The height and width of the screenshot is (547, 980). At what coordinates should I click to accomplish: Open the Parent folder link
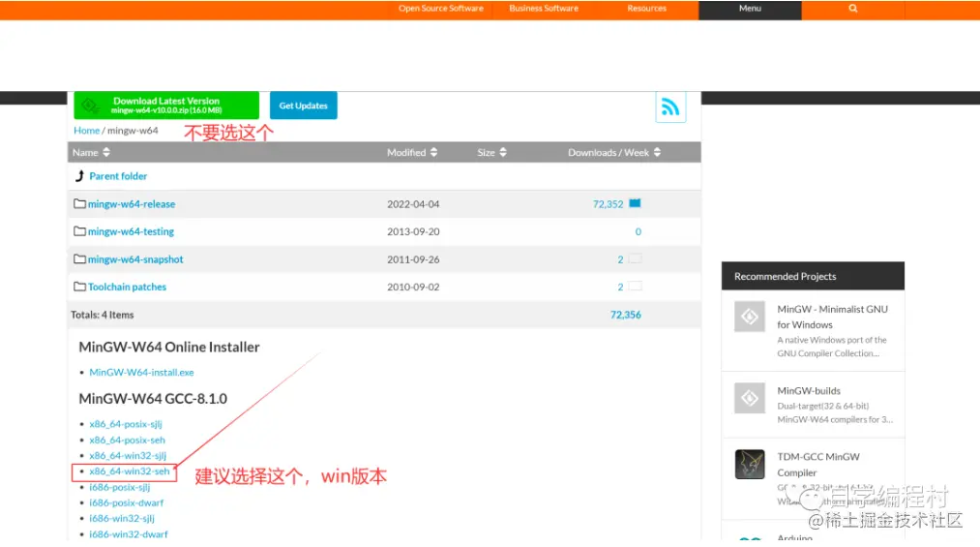[118, 175]
